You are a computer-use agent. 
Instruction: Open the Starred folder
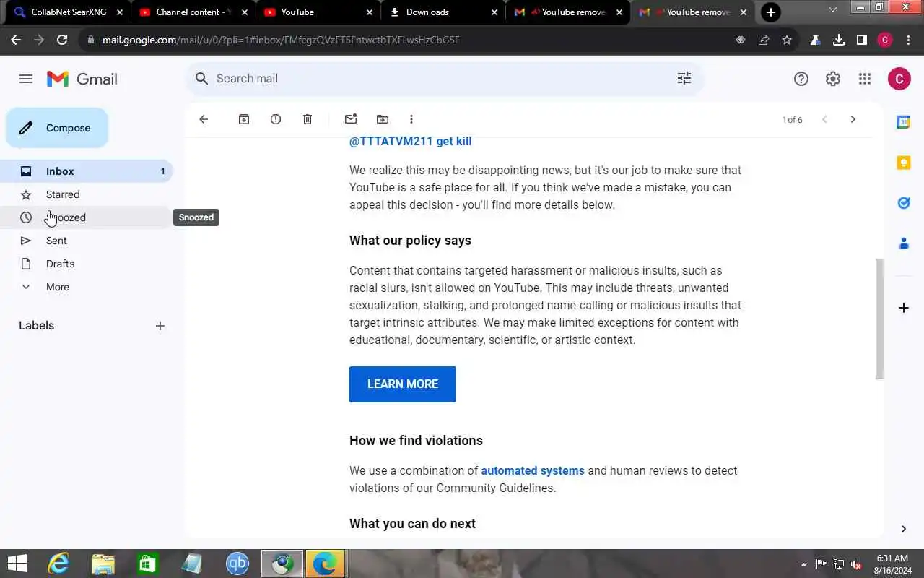point(87,194)
